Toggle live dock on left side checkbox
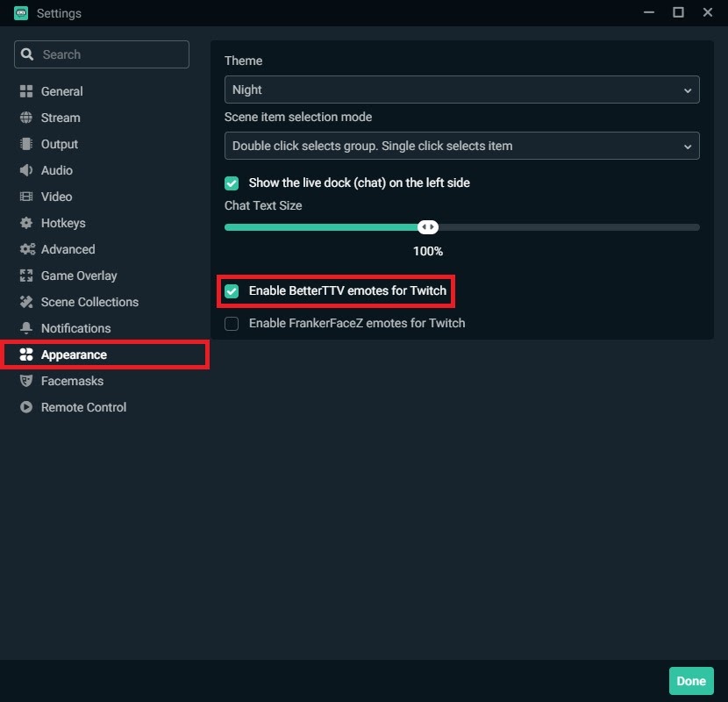The height and width of the screenshot is (702, 728). pyautogui.click(x=232, y=183)
